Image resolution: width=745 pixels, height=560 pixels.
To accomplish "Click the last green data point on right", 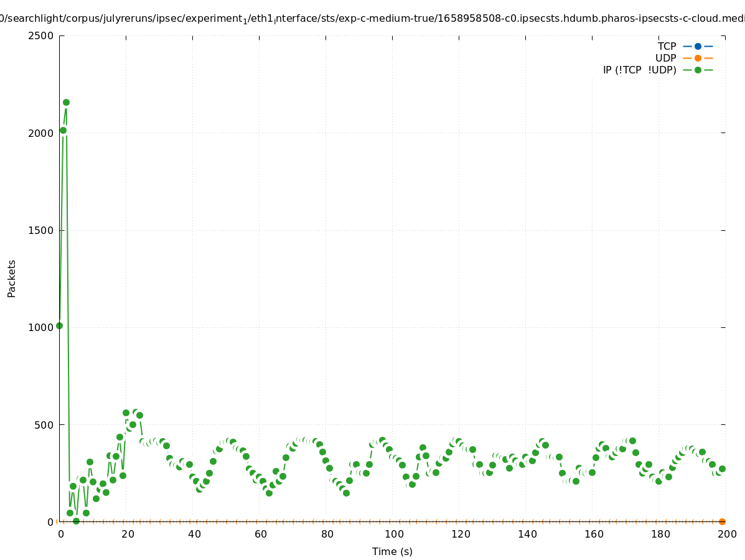I will click(722, 469).
